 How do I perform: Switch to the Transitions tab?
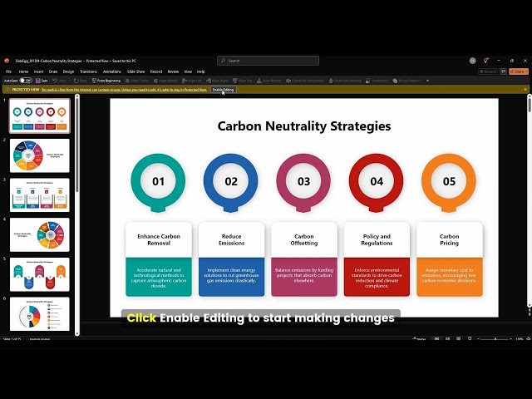pos(88,71)
